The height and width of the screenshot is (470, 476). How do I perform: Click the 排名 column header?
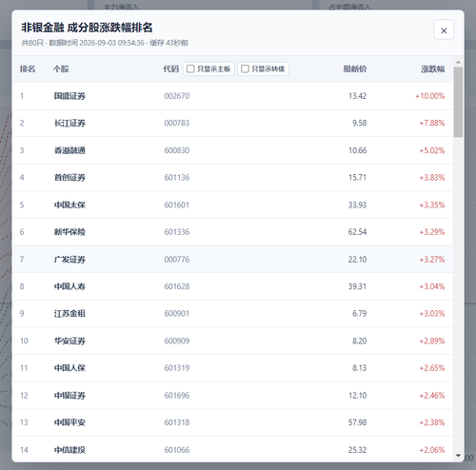[28, 69]
